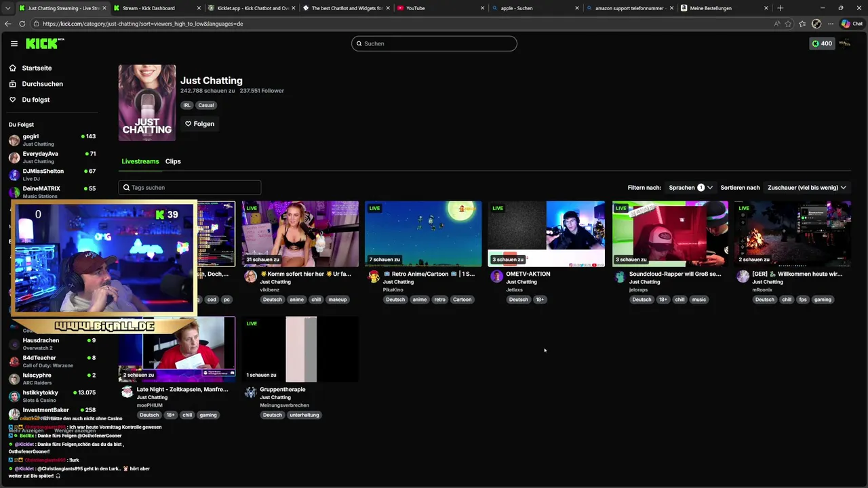Open 'OMETV-AKTION' stream title
This screenshot has height=488, width=868.
click(x=528, y=274)
